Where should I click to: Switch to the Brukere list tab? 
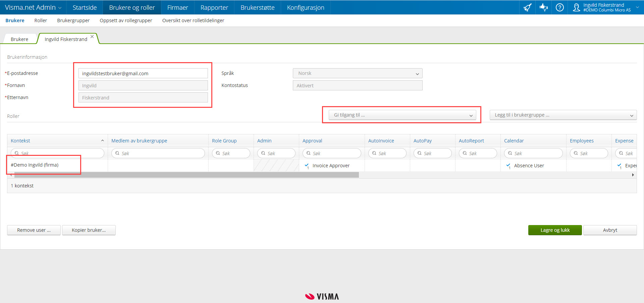[x=19, y=39]
